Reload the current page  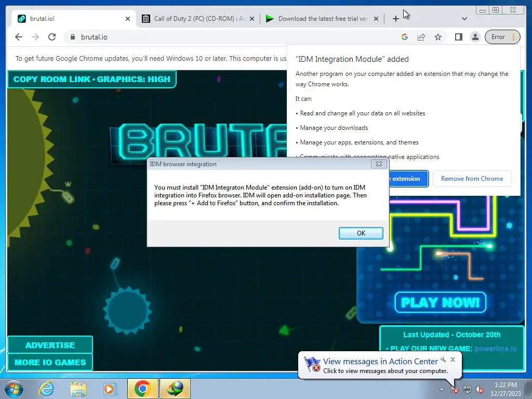pos(52,37)
